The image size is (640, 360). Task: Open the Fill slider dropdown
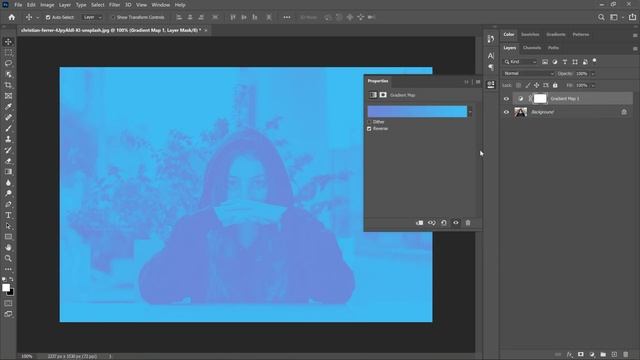[593, 86]
